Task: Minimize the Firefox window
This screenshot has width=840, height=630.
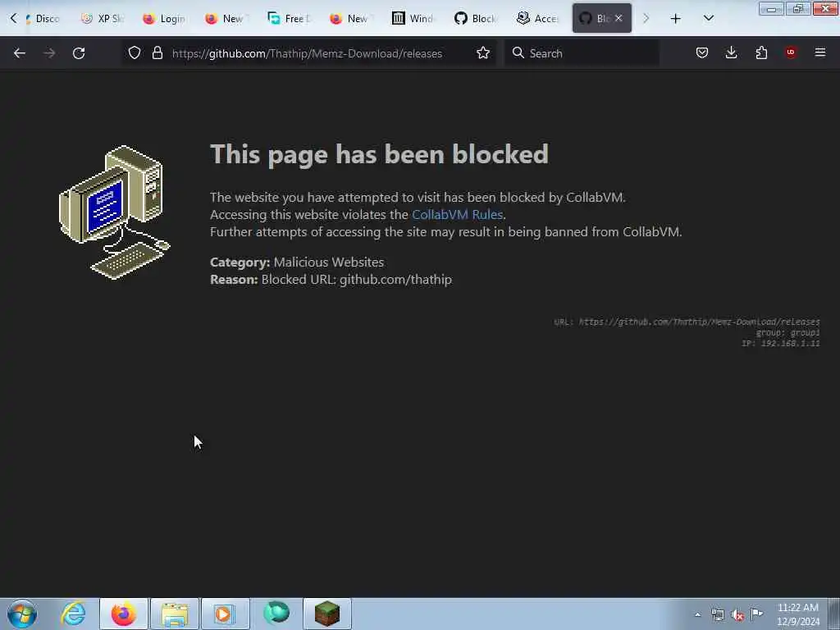Action: click(x=771, y=8)
